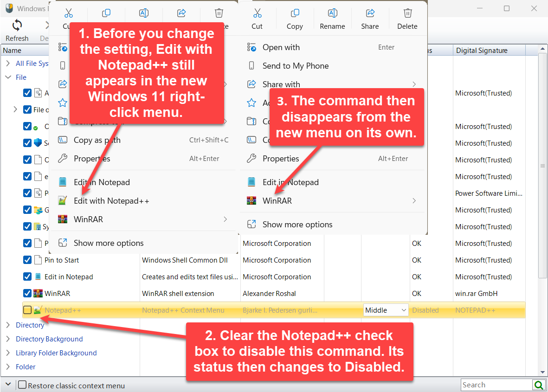
Task: Select Copy as path menu entry
Action: pos(143,140)
